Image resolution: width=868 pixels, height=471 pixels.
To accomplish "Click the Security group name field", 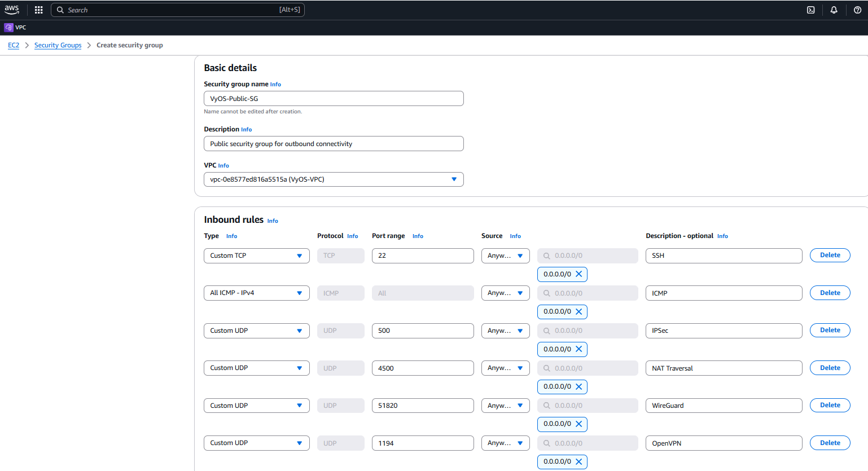I will (333, 99).
